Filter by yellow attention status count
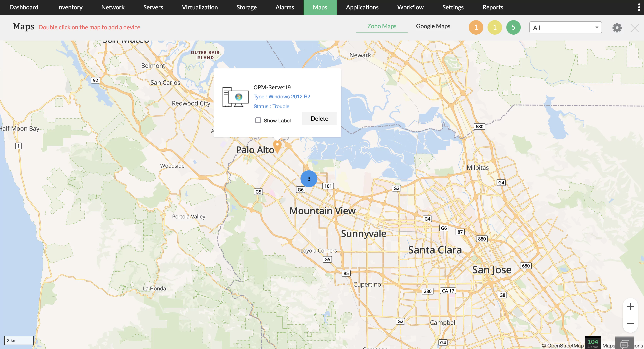The width and height of the screenshot is (644, 349). pos(494,27)
